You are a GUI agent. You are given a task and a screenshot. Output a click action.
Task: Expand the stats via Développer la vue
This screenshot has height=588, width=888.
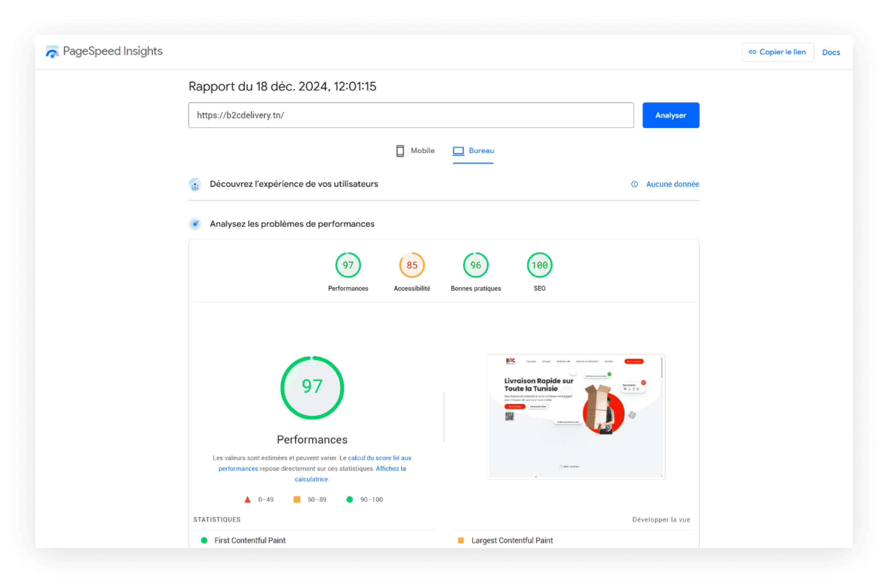(x=661, y=519)
